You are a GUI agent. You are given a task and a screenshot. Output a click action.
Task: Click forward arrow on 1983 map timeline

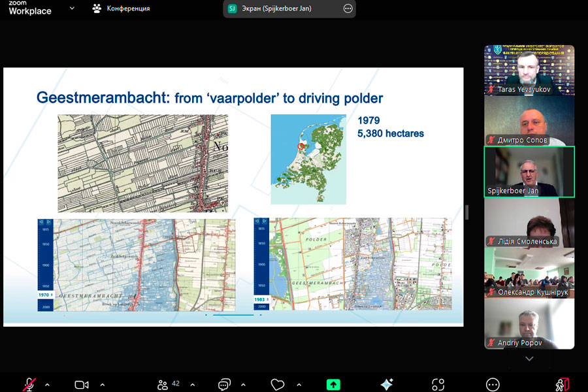tap(265, 221)
